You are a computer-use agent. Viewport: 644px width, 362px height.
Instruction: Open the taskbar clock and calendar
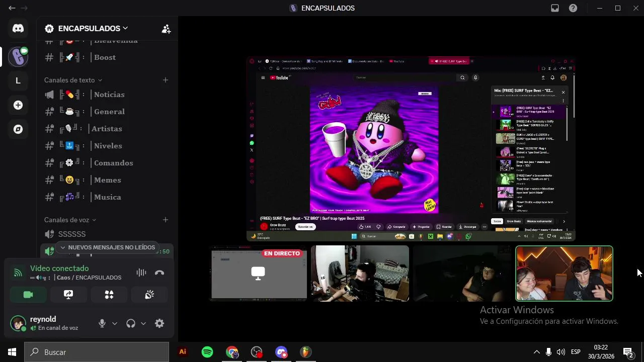click(601, 352)
